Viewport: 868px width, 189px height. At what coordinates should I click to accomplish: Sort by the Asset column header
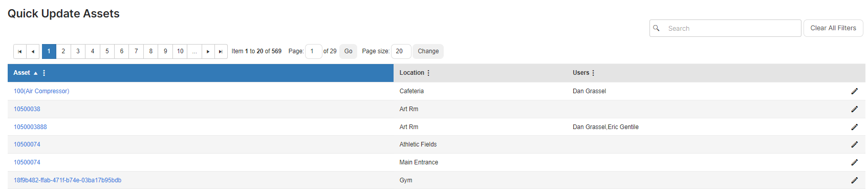point(21,73)
